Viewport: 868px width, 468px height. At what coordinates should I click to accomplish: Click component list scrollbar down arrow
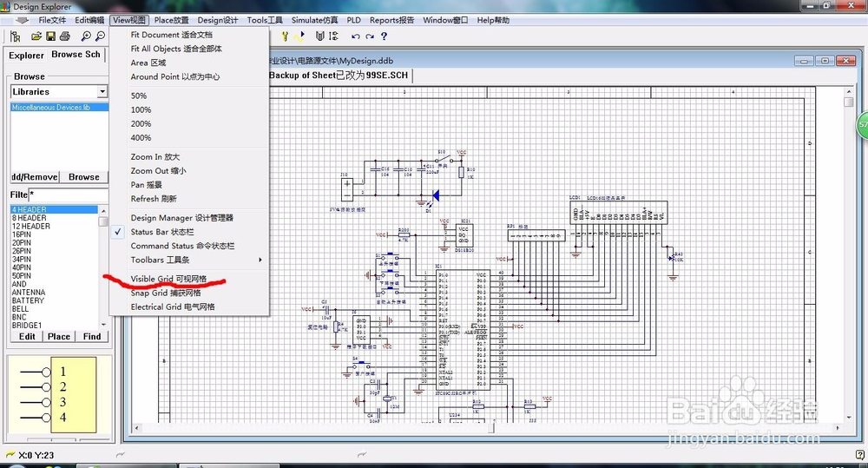pyautogui.click(x=103, y=325)
